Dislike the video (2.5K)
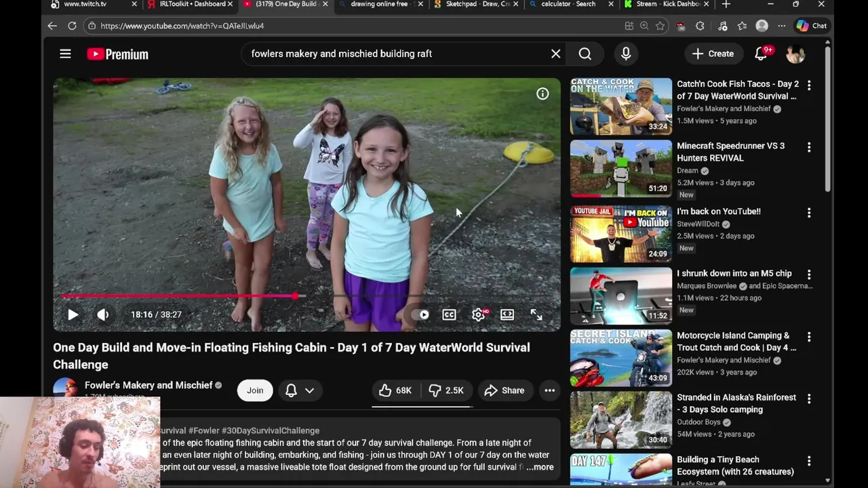The height and width of the screenshot is (488, 868). [x=446, y=390]
